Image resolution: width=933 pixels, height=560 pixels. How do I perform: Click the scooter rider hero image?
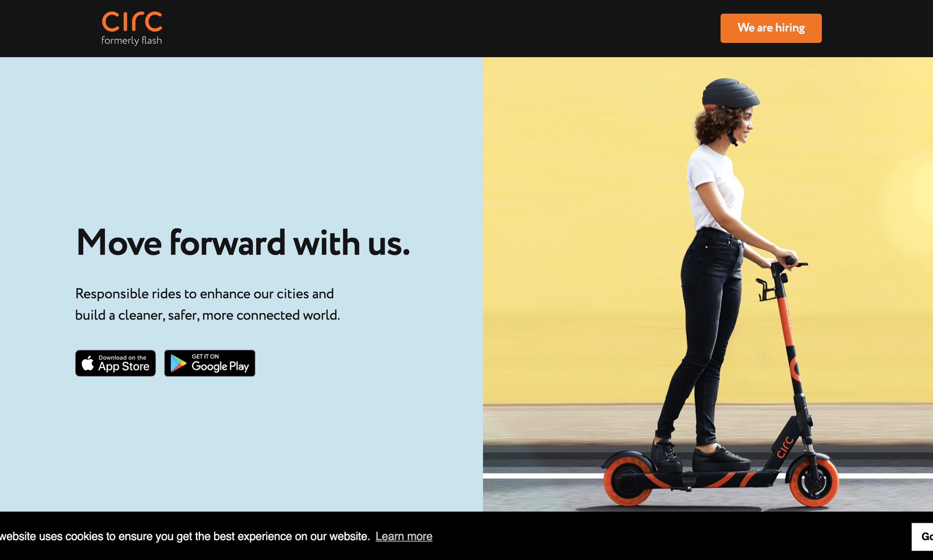708,284
